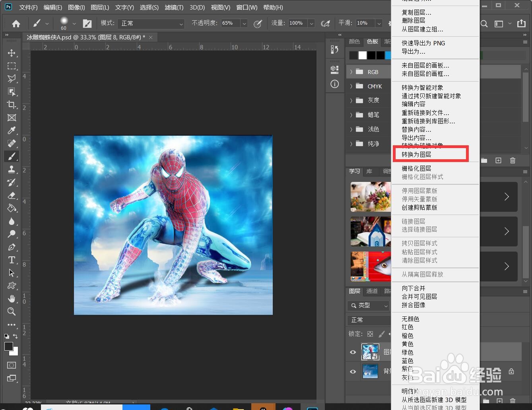The width and height of the screenshot is (532, 410).
Task: Select the Blur tool
Action: (x=12, y=221)
